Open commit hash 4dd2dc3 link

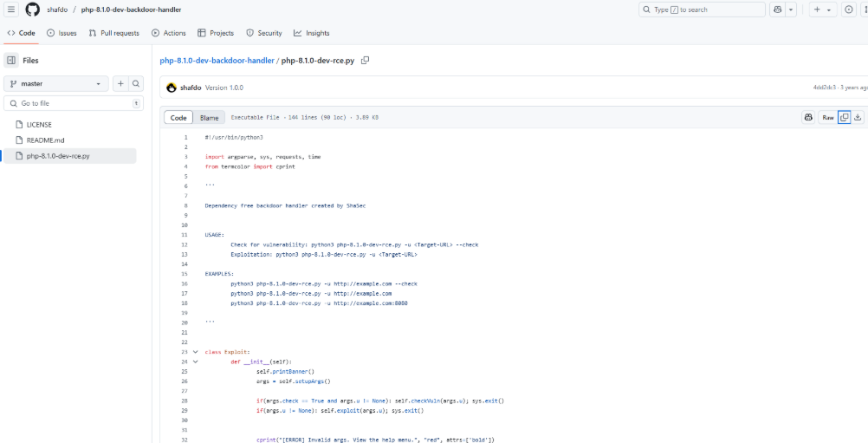(x=825, y=88)
